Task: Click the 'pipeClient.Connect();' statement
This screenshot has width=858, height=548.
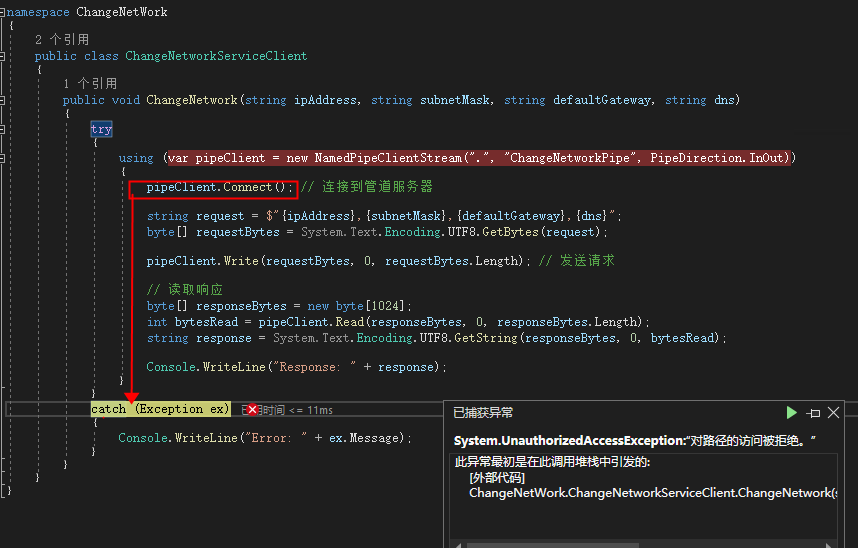Action: (220, 187)
